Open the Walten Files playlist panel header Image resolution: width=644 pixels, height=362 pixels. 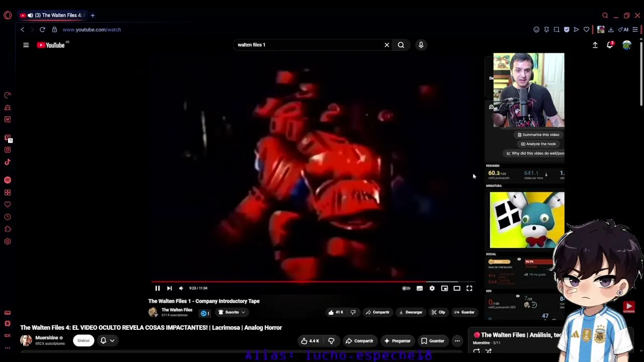518,335
